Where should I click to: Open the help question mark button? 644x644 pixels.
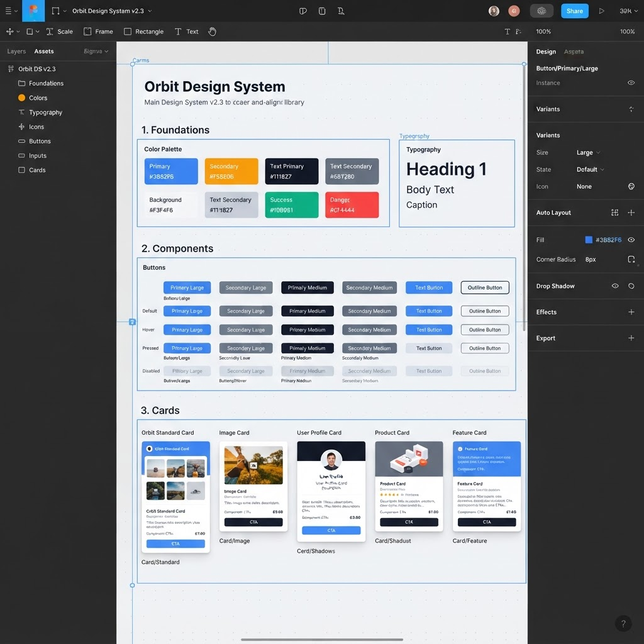[x=623, y=623]
